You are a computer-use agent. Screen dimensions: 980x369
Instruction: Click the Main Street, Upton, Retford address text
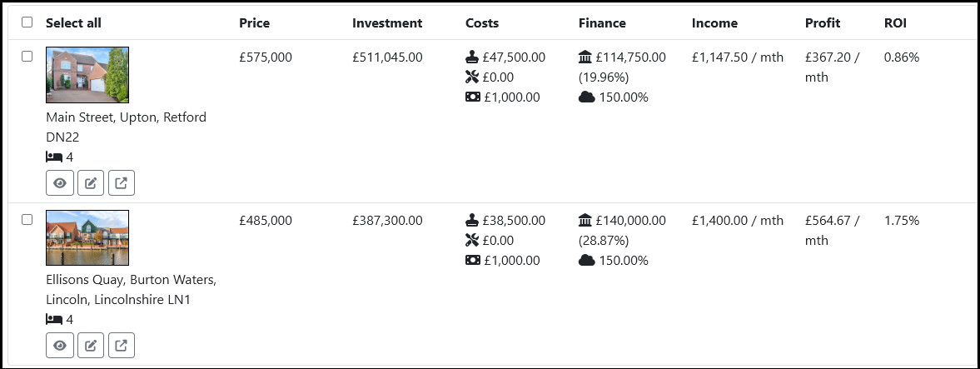(x=127, y=127)
